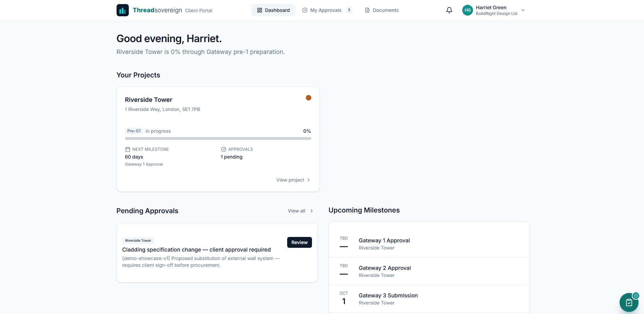The width and height of the screenshot is (644, 314).
Task: Go to the Documents tab
Action: click(x=382, y=10)
